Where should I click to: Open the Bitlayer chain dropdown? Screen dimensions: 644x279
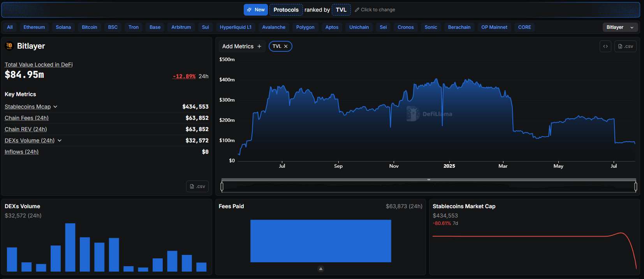pos(620,27)
